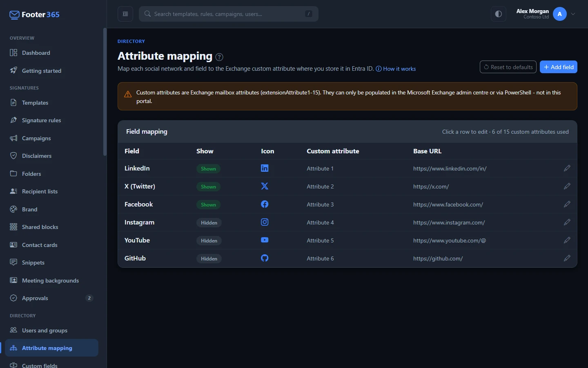Focus the search templates input field
588x368 pixels.
coord(229,14)
